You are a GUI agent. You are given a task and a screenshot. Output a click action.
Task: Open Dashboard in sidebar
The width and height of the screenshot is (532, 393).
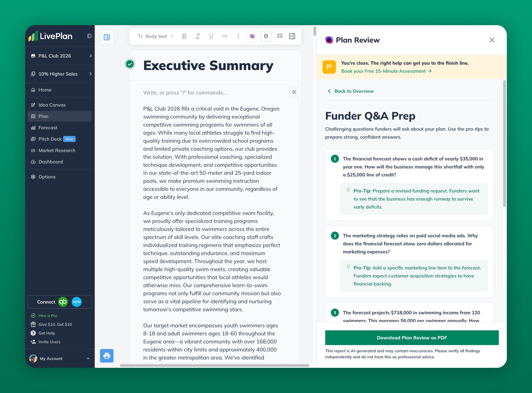coord(60,162)
